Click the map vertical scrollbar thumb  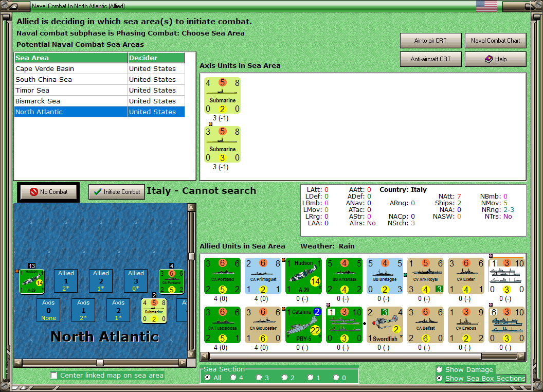191,256
